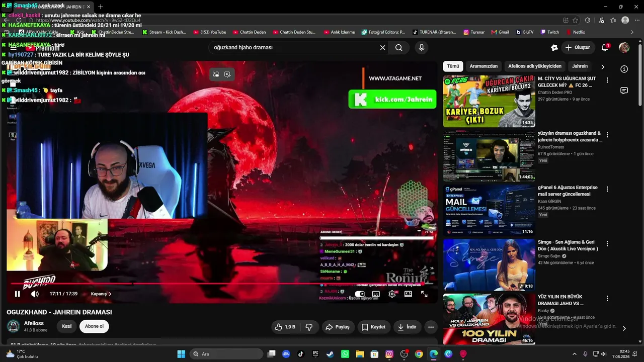Image resolution: width=644 pixels, height=362 pixels.
Task: Toggle the autoplay switch in player
Action: 360,294
